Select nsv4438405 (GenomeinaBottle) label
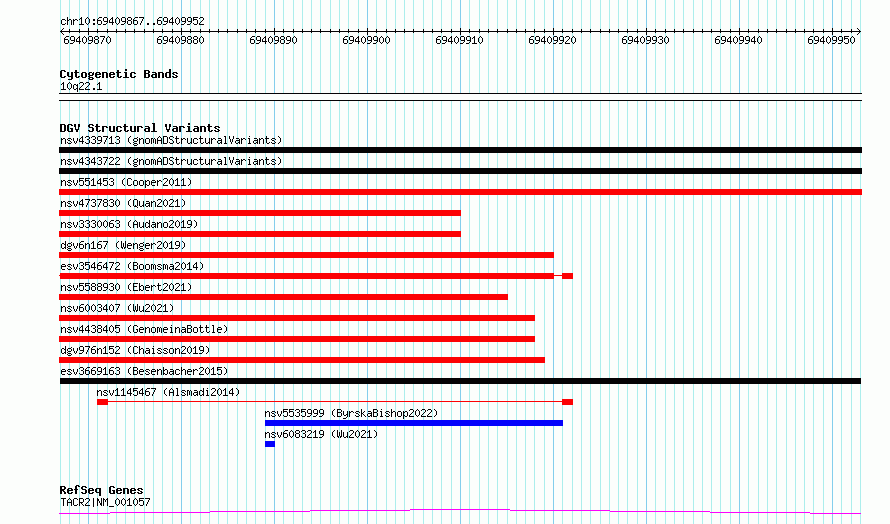Screen dimensions: 890x524 (x=144, y=329)
